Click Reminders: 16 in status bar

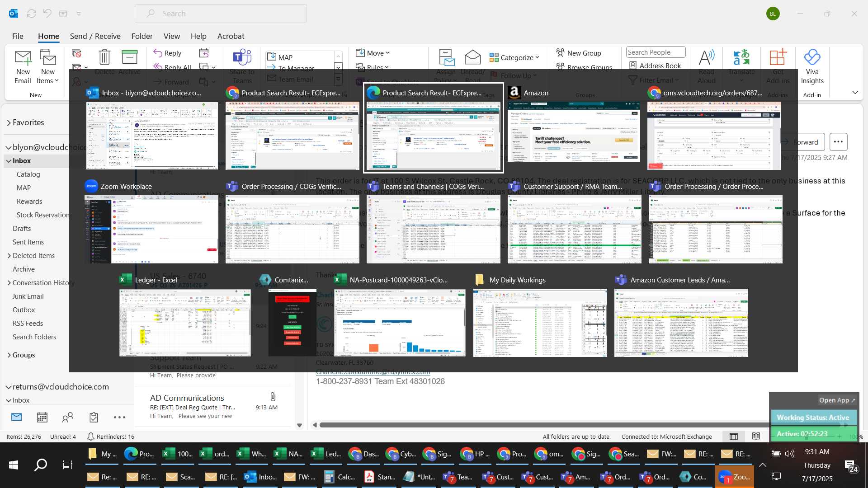coord(111,436)
